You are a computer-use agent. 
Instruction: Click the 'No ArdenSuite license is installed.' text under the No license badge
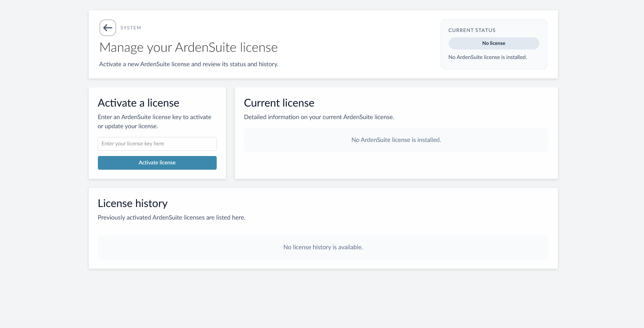tap(487, 57)
